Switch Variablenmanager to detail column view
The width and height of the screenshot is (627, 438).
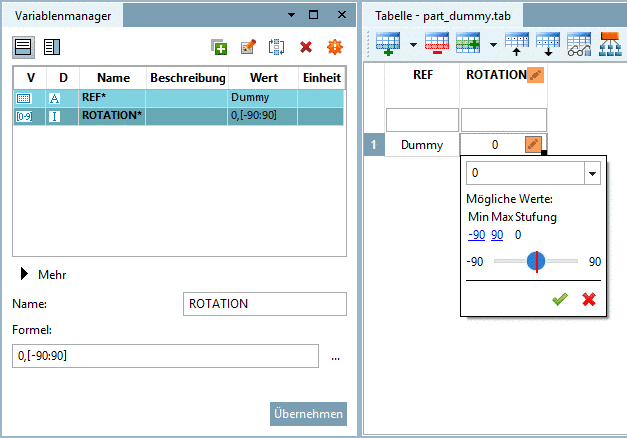[x=52, y=47]
